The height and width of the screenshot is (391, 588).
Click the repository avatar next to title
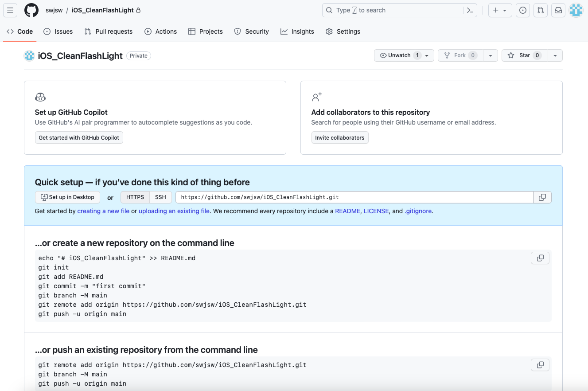point(29,56)
